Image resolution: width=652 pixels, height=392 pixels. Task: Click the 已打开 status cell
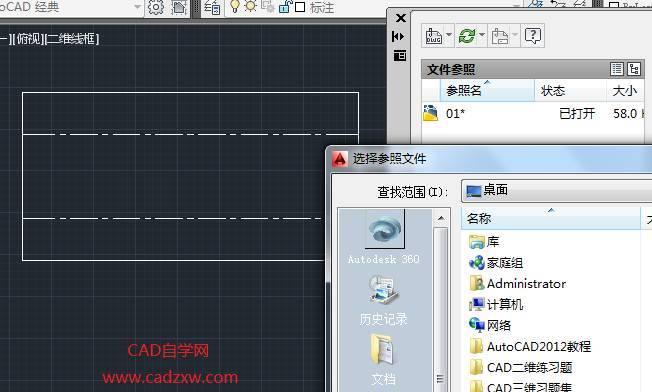[577, 113]
